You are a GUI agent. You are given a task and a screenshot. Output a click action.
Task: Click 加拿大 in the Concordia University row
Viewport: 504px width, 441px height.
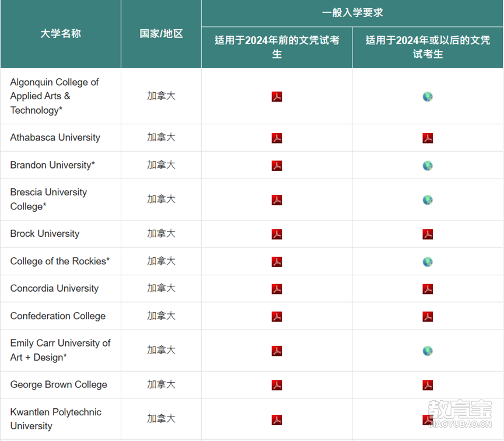tap(161, 288)
